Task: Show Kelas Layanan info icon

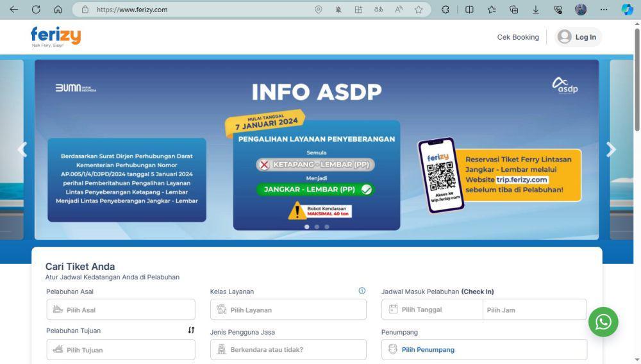Action: click(362, 291)
